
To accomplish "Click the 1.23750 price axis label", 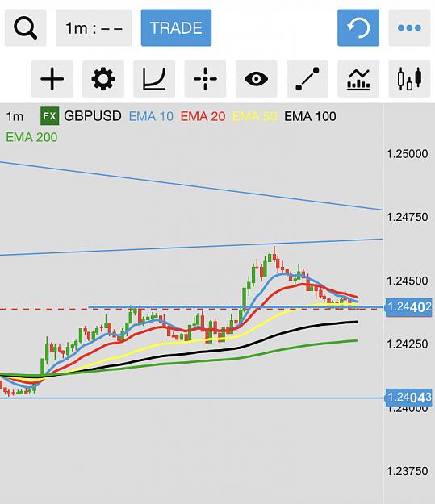I will point(407,471).
